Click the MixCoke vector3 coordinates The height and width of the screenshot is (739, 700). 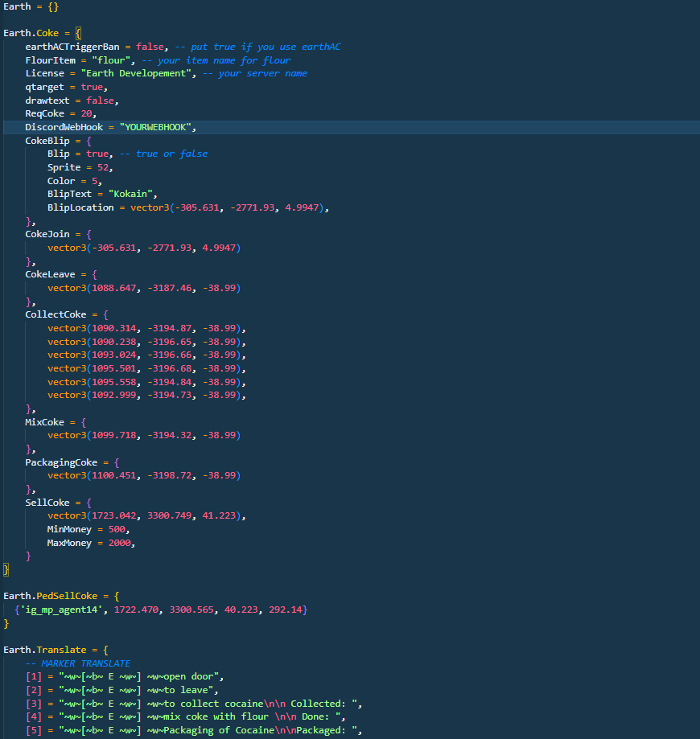144,436
